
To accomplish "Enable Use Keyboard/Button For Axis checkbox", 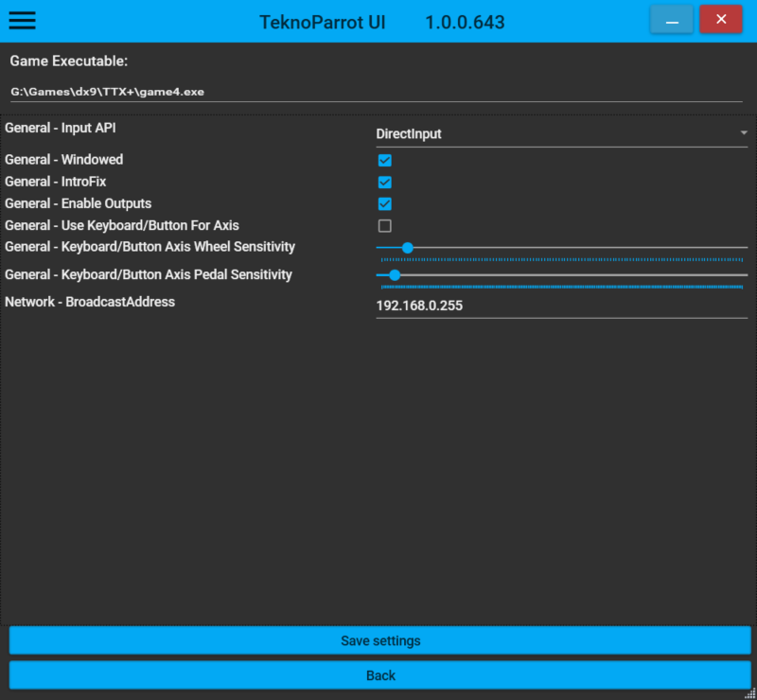I will click(385, 226).
